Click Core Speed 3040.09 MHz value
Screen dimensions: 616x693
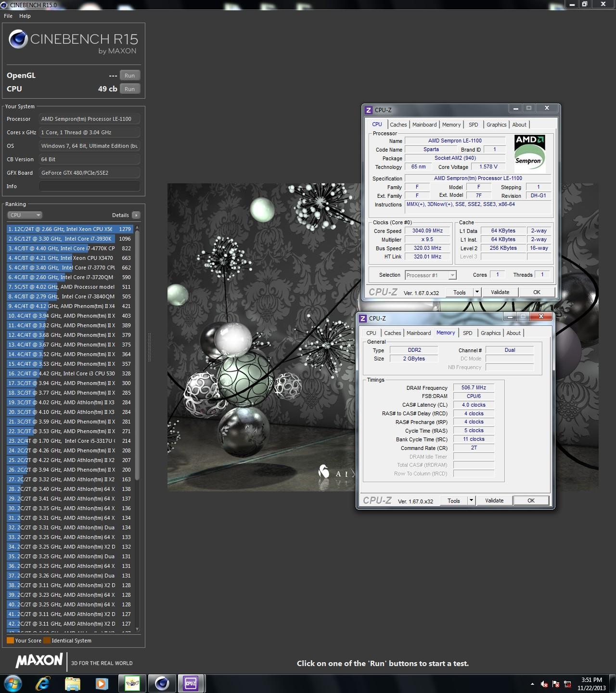pyautogui.click(x=427, y=231)
